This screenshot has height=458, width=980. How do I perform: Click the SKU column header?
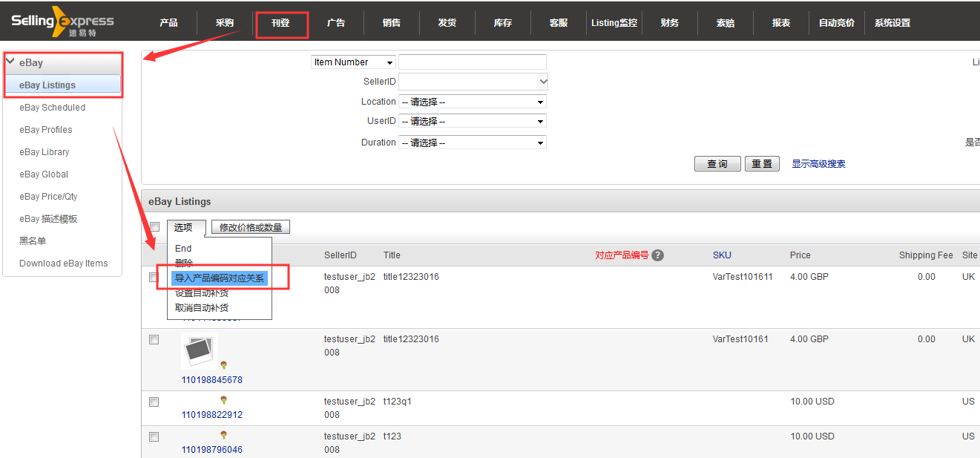tap(722, 255)
